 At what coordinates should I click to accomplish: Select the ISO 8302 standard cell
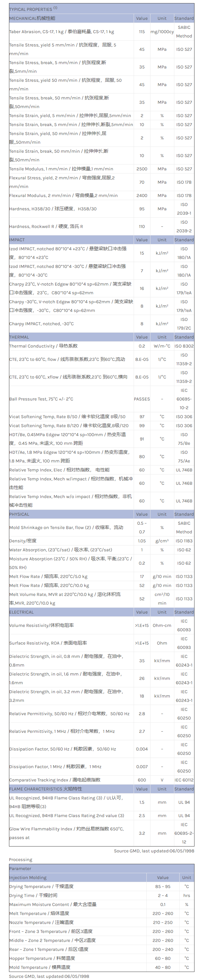click(184, 346)
